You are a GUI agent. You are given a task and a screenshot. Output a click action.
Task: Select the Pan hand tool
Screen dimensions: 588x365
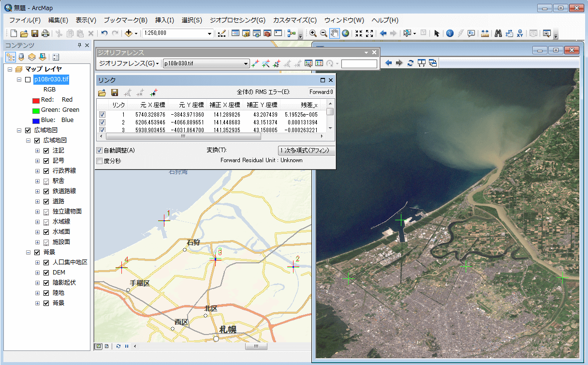(335, 33)
